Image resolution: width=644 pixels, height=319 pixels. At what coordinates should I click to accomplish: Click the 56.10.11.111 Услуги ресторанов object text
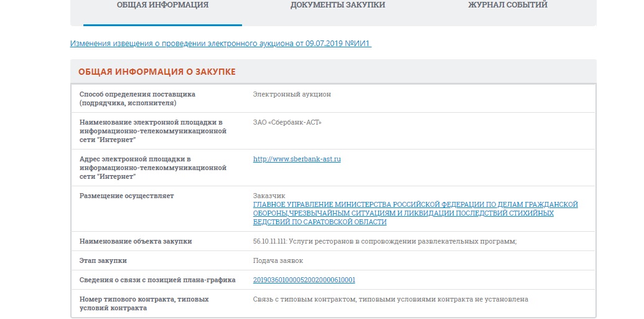[385, 241]
